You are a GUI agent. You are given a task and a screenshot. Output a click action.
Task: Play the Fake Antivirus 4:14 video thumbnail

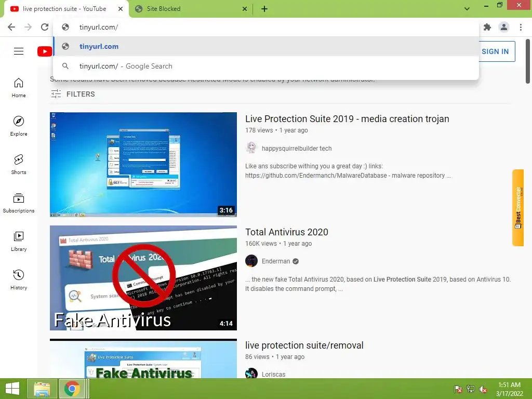click(143, 278)
